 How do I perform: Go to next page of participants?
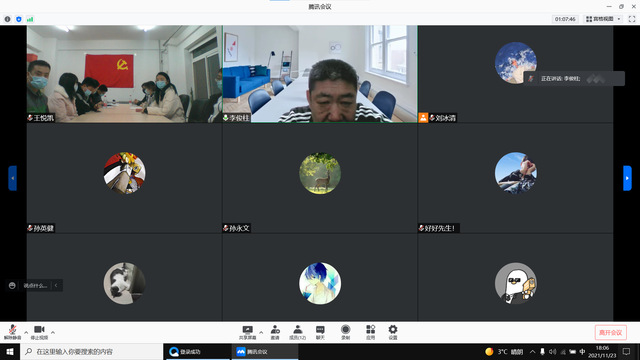[627, 178]
